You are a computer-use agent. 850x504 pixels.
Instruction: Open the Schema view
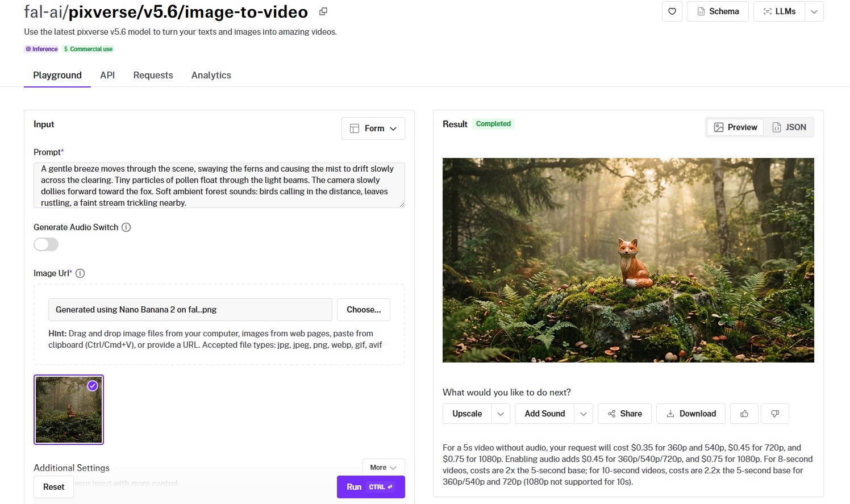[718, 11]
